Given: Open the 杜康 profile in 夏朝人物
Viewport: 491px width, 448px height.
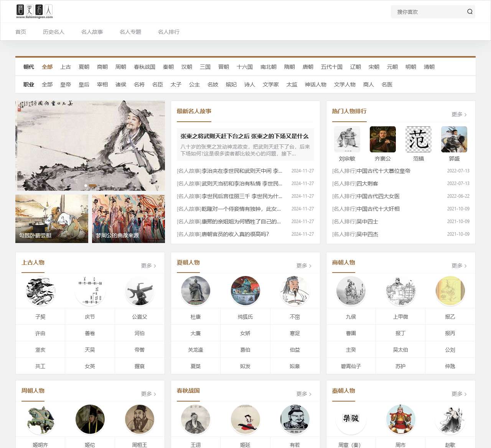Looking at the screenshot, I should (x=195, y=316).
